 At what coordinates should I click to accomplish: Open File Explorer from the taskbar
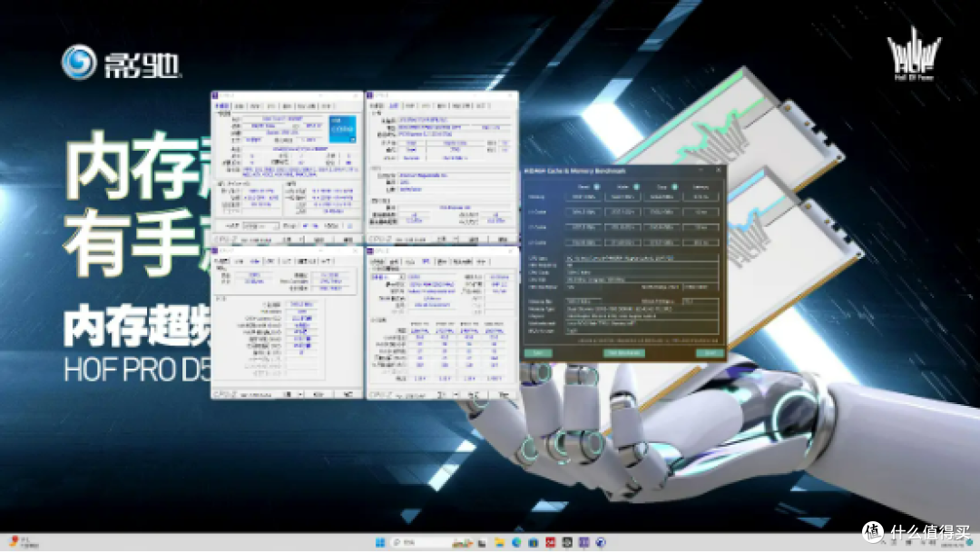[x=499, y=542]
